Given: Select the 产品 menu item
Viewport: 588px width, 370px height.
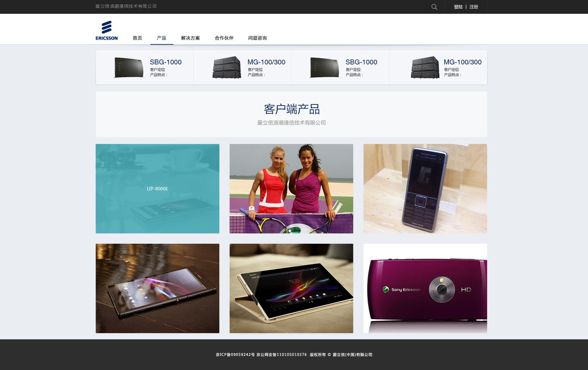Looking at the screenshot, I should coord(161,38).
